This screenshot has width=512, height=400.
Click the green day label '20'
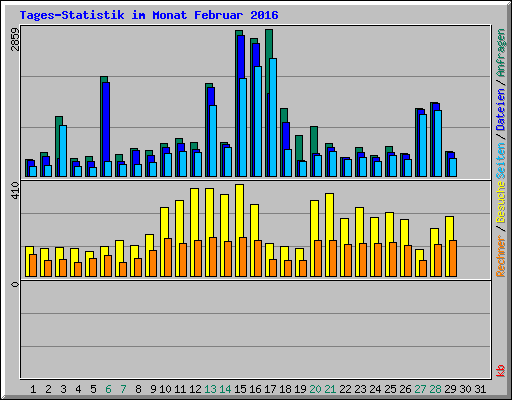coord(315,389)
